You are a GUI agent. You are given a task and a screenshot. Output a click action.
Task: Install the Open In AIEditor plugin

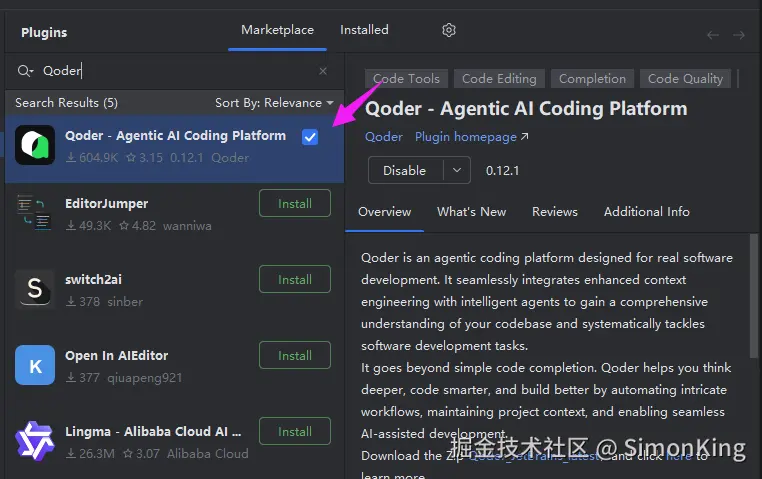pyautogui.click(x=295, y=355)
